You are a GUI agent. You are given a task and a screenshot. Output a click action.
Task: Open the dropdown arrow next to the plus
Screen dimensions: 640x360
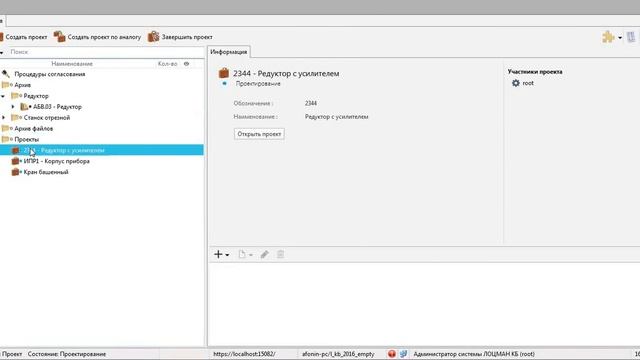(227, 255)
